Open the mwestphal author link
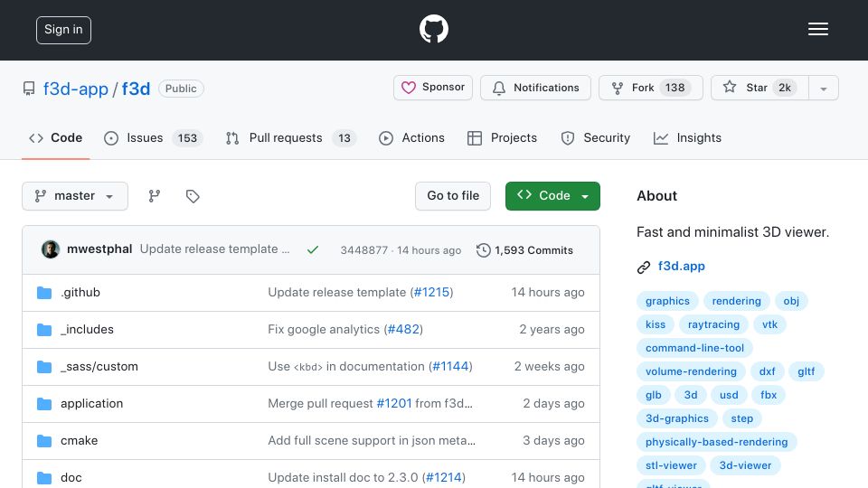The image size is (868, 488). click(x=99, y=249)
